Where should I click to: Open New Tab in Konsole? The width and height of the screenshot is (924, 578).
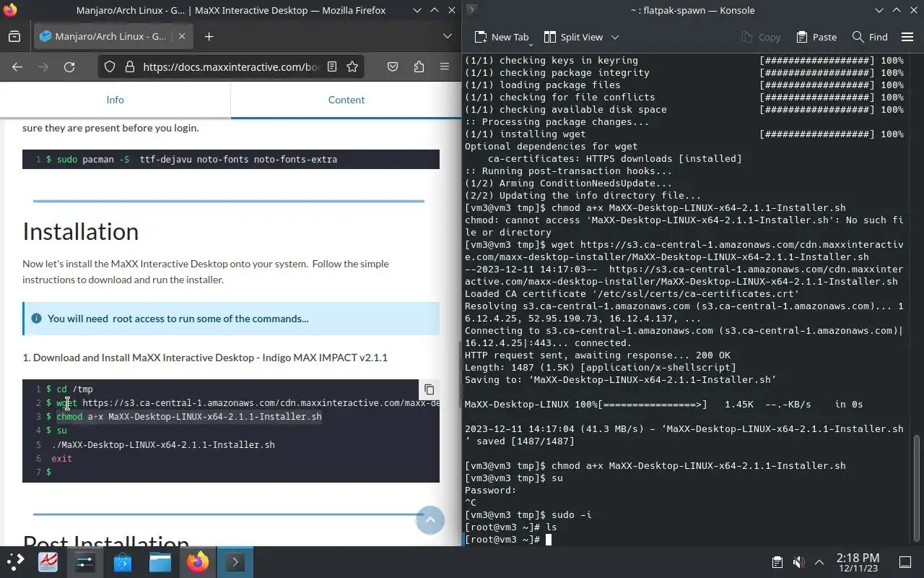pyautogui.click(x=502, y=37)
